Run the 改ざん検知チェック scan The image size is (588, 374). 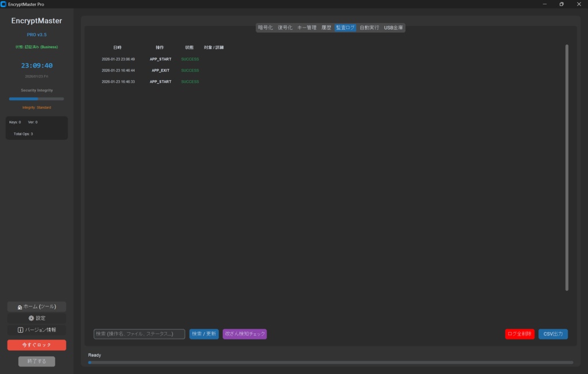click(245, 333)
